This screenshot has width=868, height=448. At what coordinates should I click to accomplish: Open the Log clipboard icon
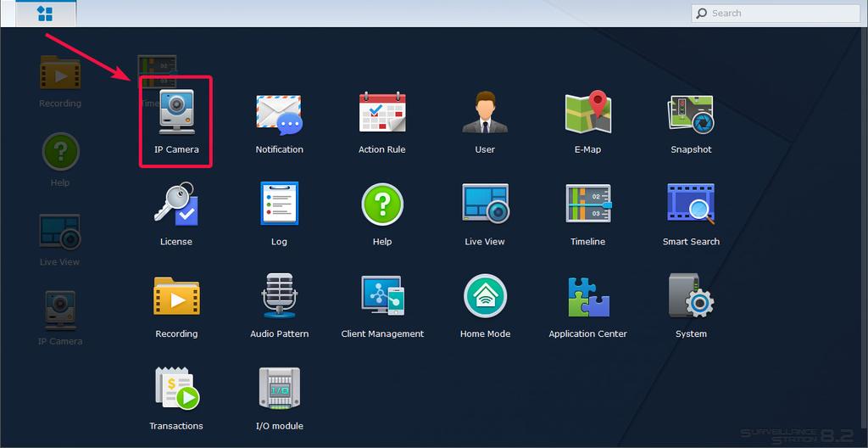tap(280, 204)
